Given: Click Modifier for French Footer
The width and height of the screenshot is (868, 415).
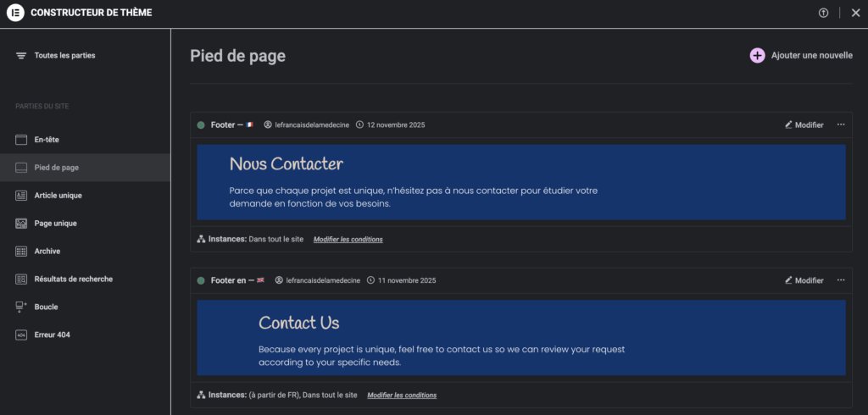Looking at the screenshot, I should (804, 125).
